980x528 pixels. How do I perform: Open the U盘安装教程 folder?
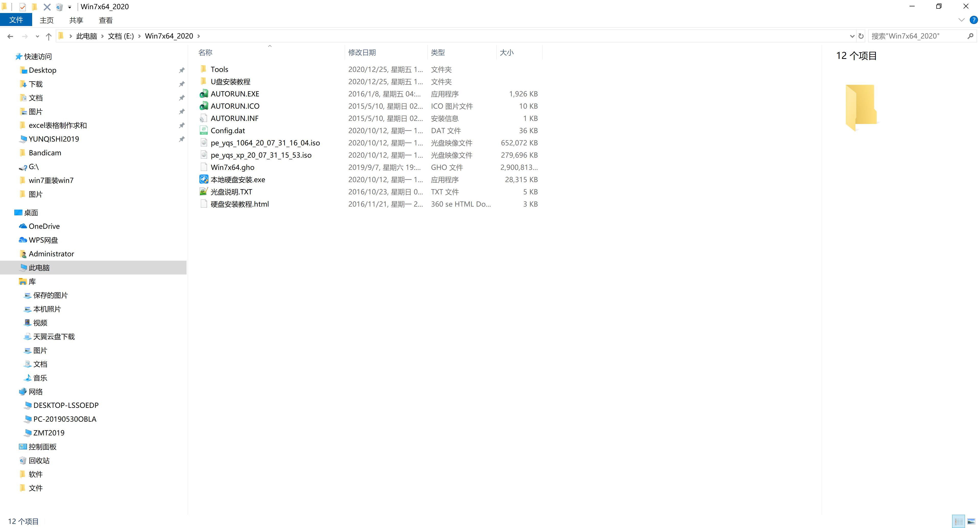tap(231, 81)
